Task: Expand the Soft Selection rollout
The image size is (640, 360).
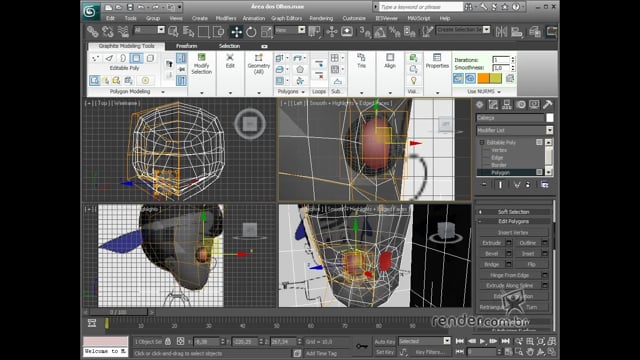Action: click(x=513, y=212)
